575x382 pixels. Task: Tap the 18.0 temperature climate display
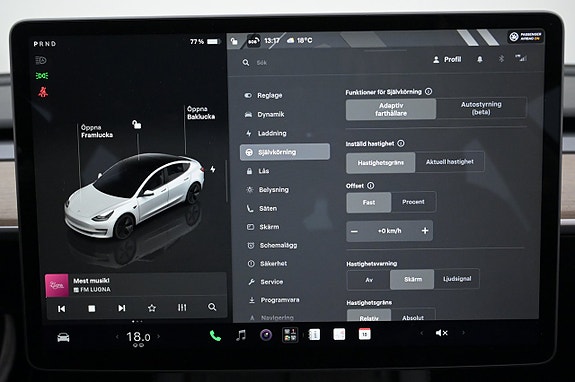138,337
